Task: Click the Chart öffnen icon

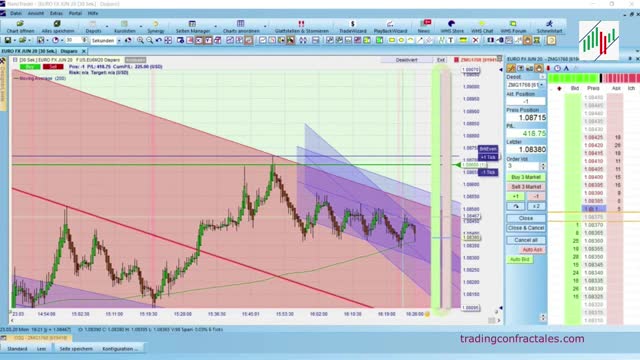Action: 20,27
